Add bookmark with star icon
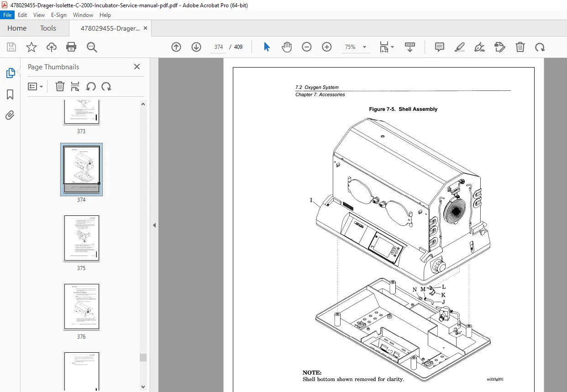Screen dimensions: 567x392 pos(31,47)
